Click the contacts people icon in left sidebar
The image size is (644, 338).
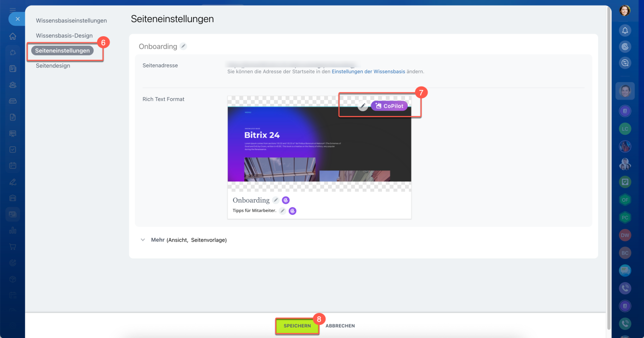pos(13,84)
